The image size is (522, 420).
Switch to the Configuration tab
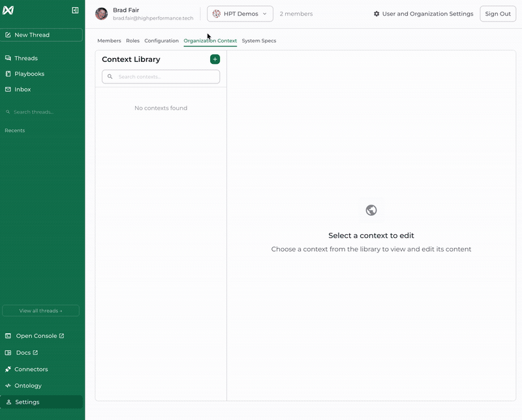161,40
